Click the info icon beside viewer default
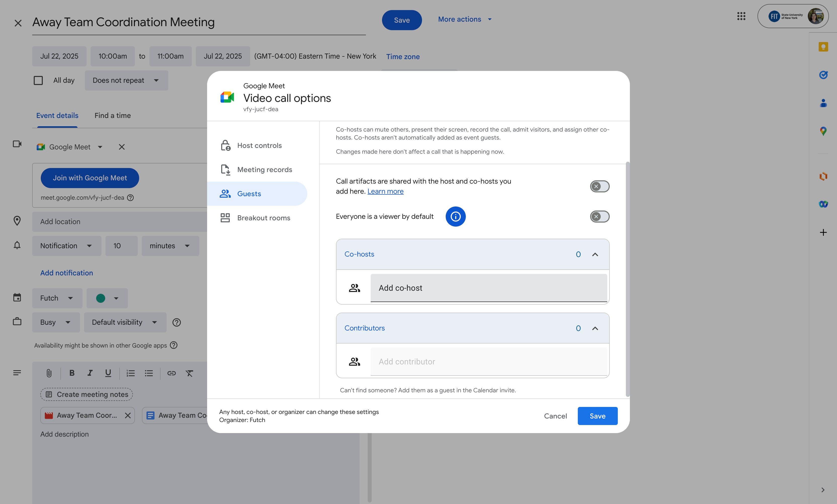Image resolution: width=837 pixels, height=504 pixels. click(x=455, y=217)
